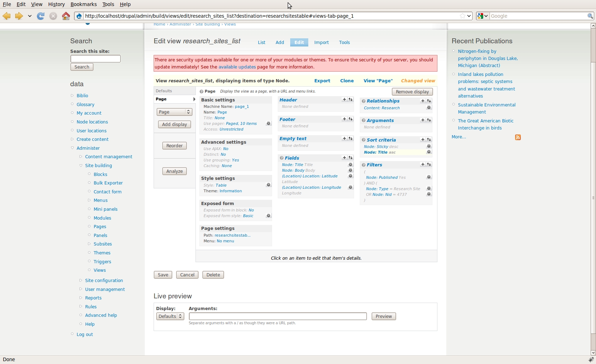596x364 pixels.
Task: Expand the Site configuration tree item
Action: tap(81, 280)
